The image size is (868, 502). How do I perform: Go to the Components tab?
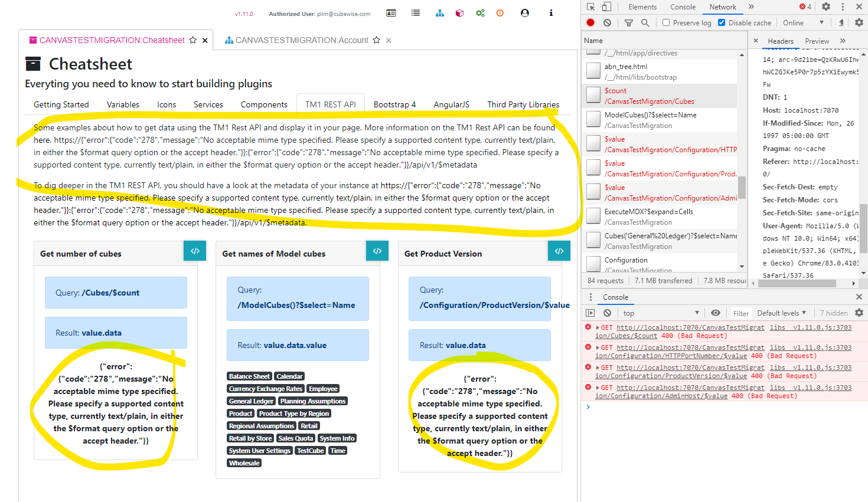click(264, 104)
